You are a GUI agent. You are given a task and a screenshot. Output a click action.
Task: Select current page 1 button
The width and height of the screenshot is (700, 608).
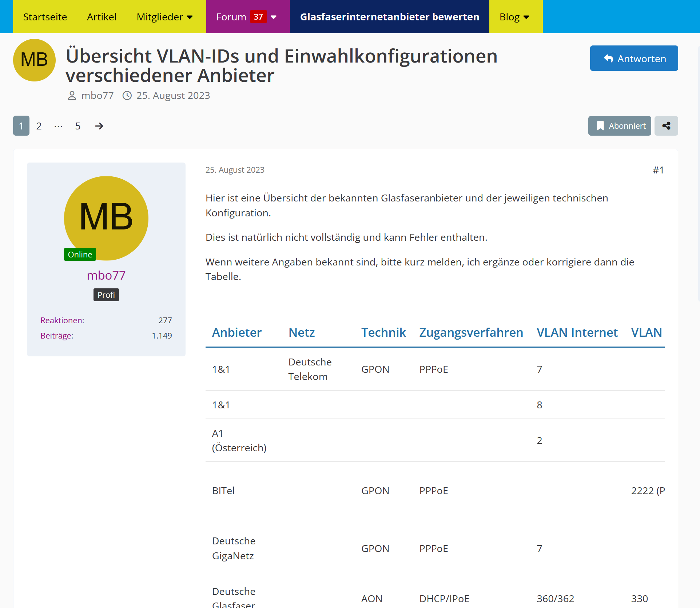point(21,126)
